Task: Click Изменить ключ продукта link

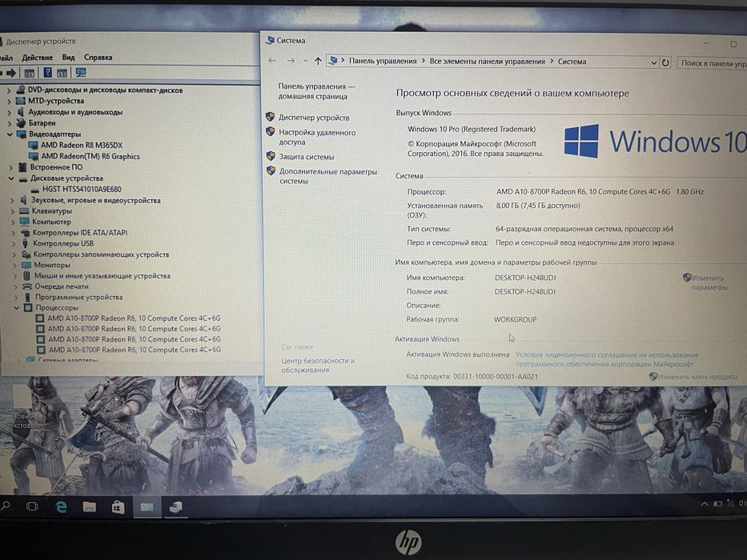Action: click(697, 377)
